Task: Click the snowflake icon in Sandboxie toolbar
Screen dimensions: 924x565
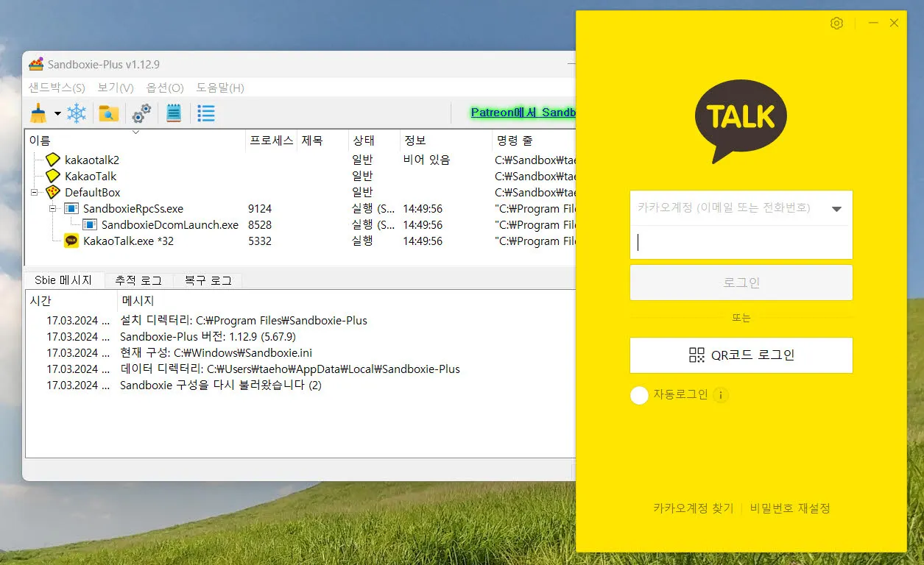Action: coord(77,113)
